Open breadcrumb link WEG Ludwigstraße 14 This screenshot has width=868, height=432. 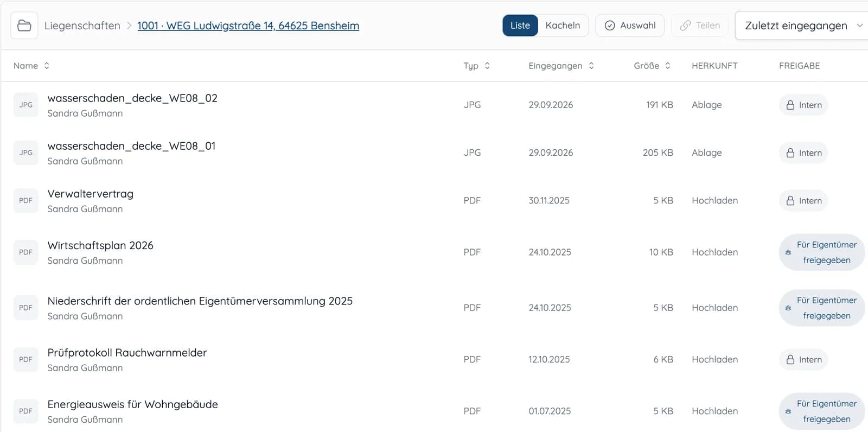click(x=248, y=26)
